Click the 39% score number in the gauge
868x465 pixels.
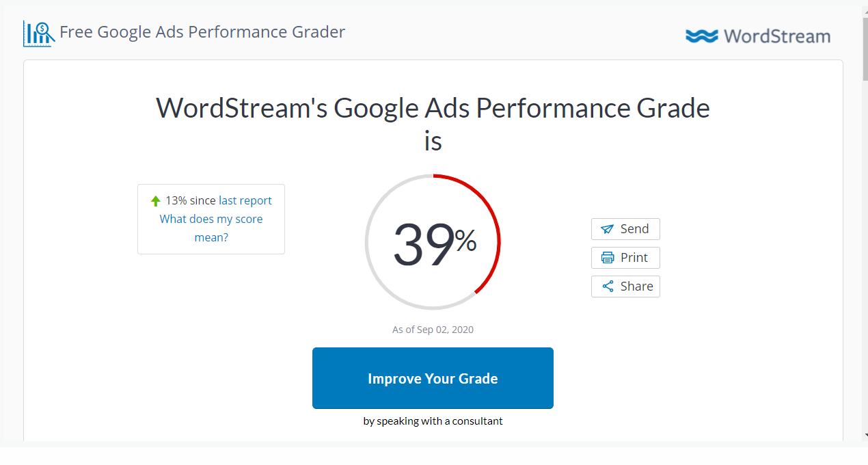435,244
